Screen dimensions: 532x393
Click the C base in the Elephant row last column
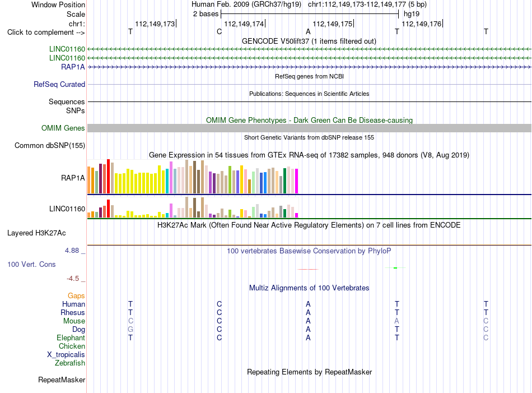point(486,337)
